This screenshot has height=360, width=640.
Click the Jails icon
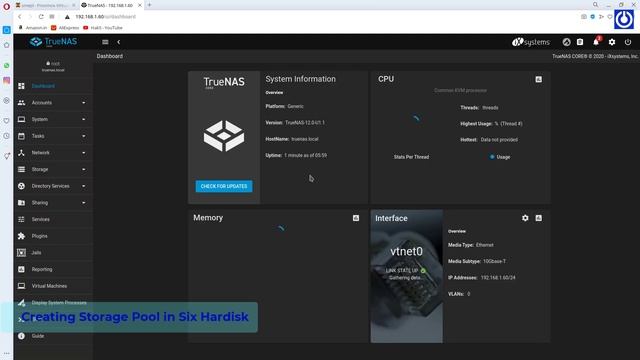(x=21, y=253)
